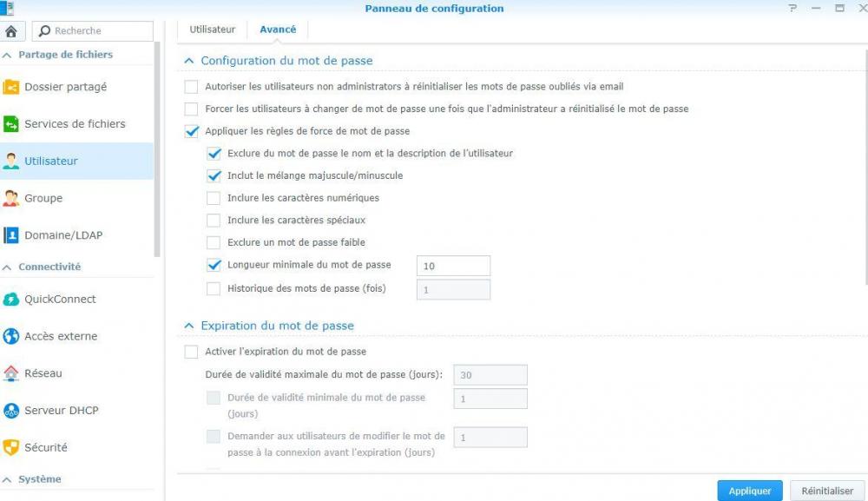Open Domaine/LDAP via its icon
Screen dimensions: 868x501
(x=11, y=235)
